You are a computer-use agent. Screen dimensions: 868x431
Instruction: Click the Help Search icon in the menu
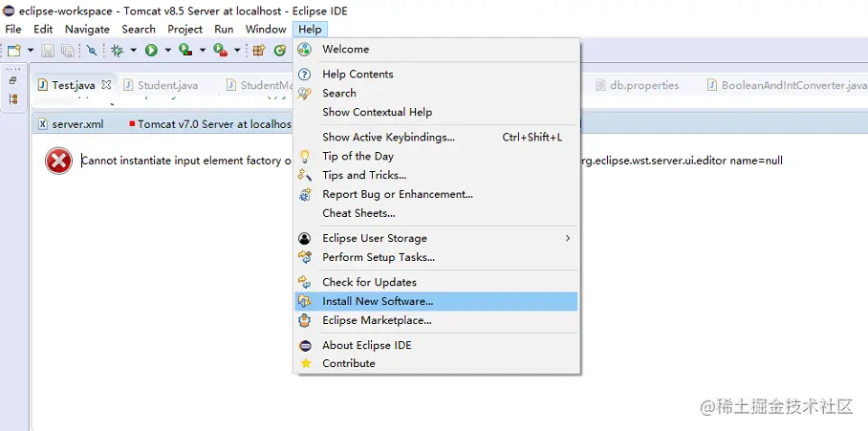tap(304, 94)
